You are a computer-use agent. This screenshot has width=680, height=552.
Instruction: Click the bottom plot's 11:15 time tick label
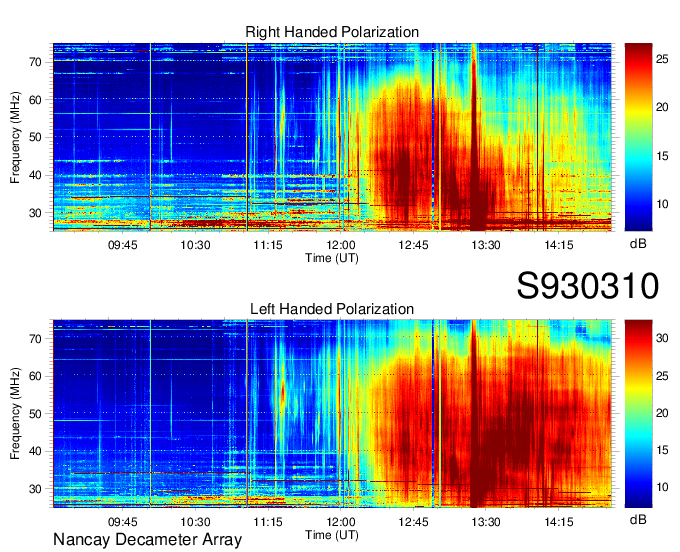click(x=268, y=522)
